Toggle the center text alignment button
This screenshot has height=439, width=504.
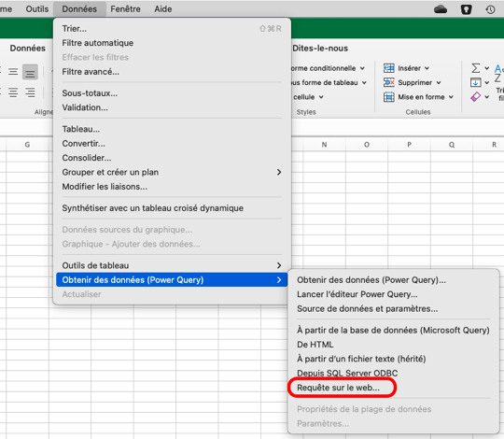pos(13,93)
